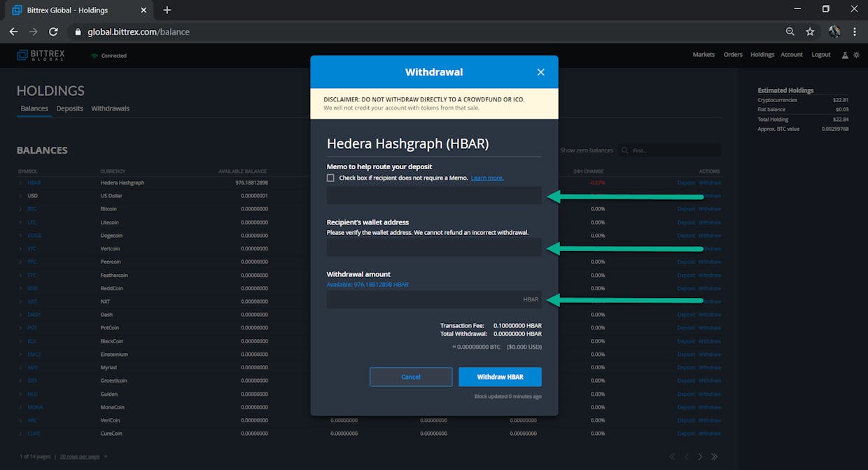Click the Withdrawal amount HBAR field
The height and width of the screenshot is (470, 868).
(x=434, y=299)
